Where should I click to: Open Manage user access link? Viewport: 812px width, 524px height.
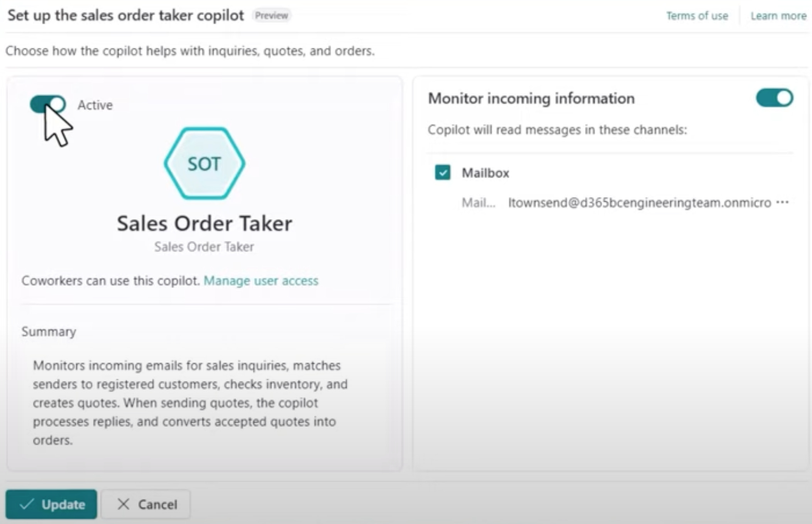[261, 281]
